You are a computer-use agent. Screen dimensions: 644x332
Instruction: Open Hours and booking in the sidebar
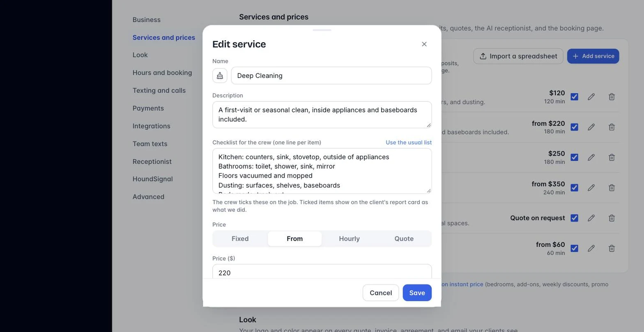[162, 73]
